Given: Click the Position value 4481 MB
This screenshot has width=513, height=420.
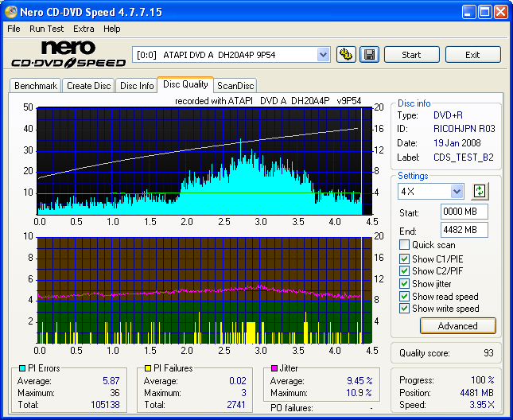Looking at the screenshot, I should (476, 393).
